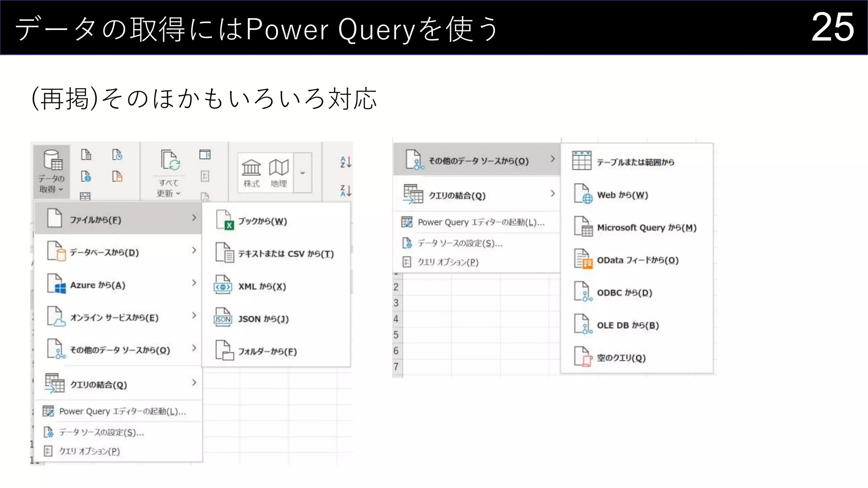The height and width of the screenshot is (488, 868).
Task: Open クエリの結合(Q) in left menu
Action: pos(118,384)
